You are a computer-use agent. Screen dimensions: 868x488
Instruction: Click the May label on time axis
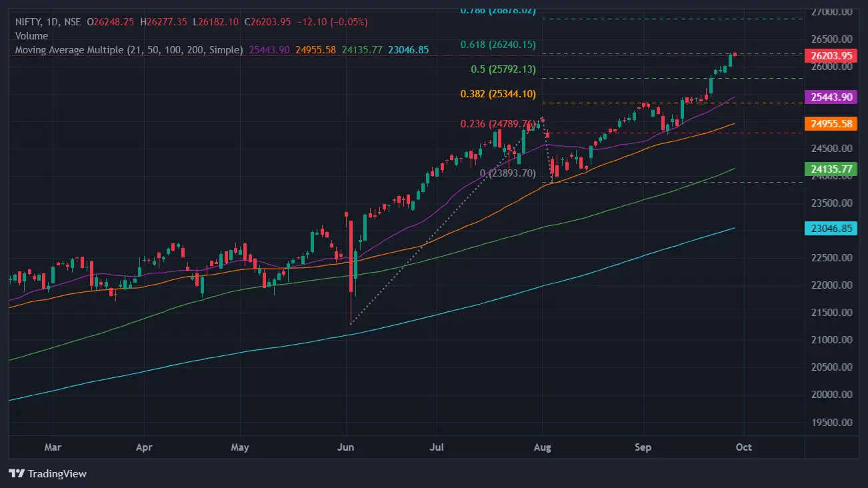[x=240, y=447]
